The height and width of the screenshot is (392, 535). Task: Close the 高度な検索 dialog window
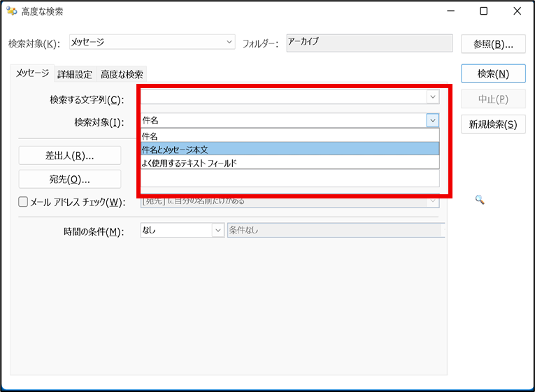click(516, 11)
